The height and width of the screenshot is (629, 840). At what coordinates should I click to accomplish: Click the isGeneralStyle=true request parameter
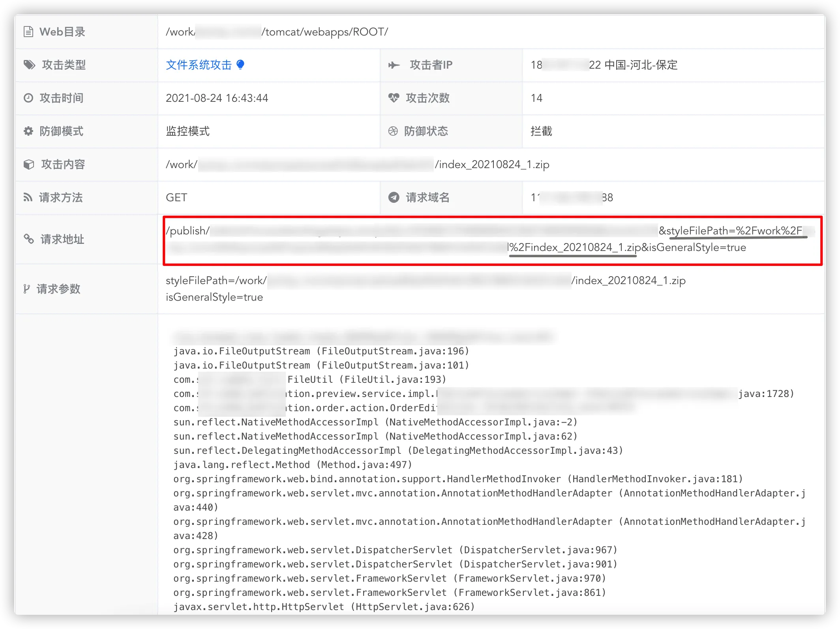click(x=214, y=297)
